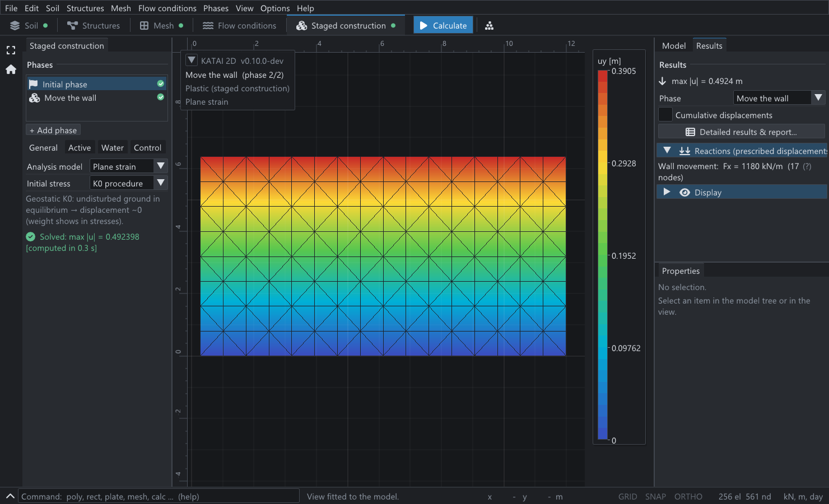Click the Reactions downward arrows icon
This screenshot has width=829, height=504.
tap(684, 151)
